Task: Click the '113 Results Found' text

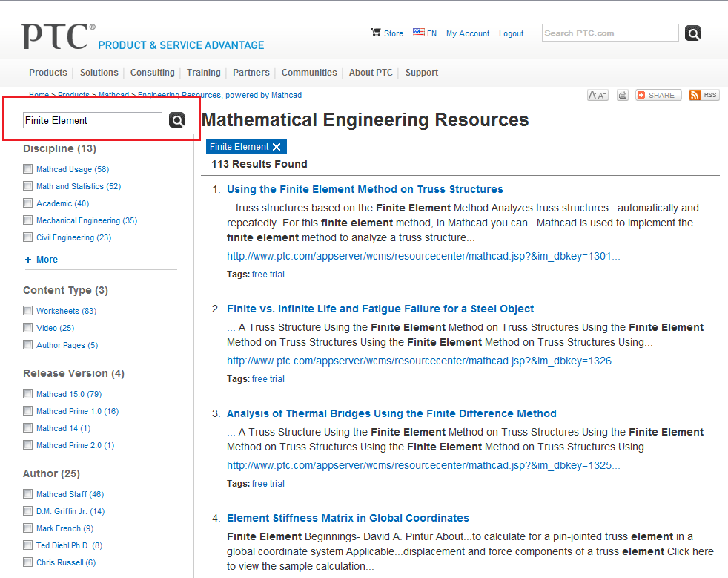Action: click(259, 164)
